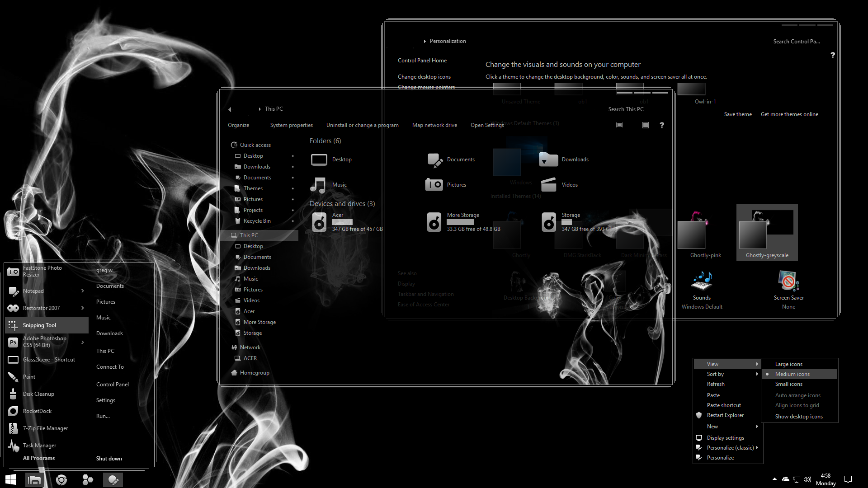
Task: Click Get more themes online link
Action: pos(789,114)
